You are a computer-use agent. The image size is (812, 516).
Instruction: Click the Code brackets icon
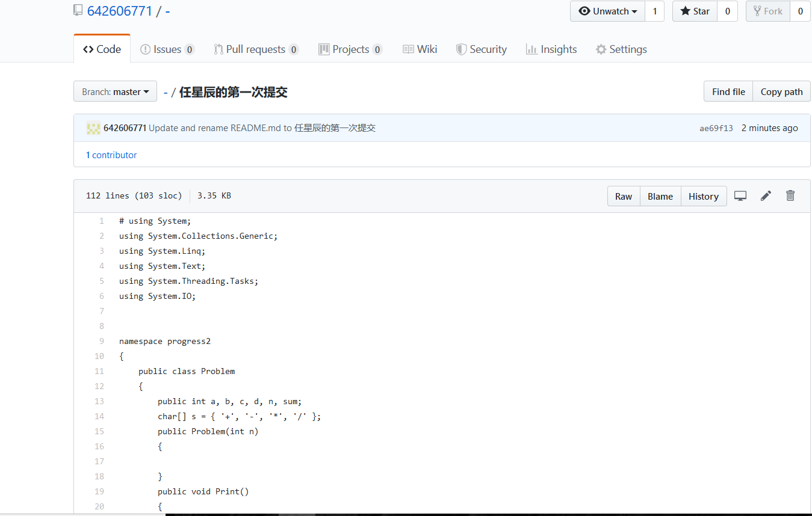coord(88,49)
